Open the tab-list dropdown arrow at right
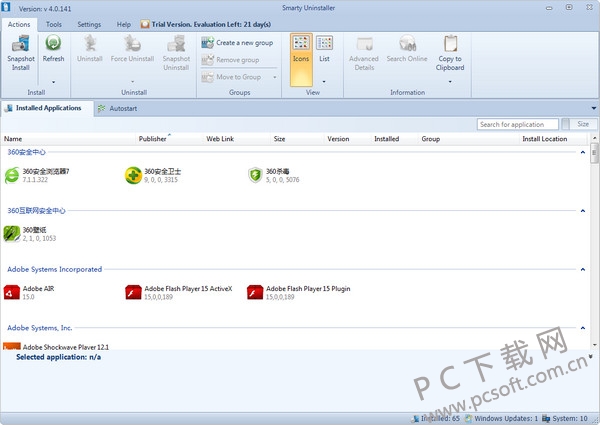The image size is (600, 425). pos(594,108)
